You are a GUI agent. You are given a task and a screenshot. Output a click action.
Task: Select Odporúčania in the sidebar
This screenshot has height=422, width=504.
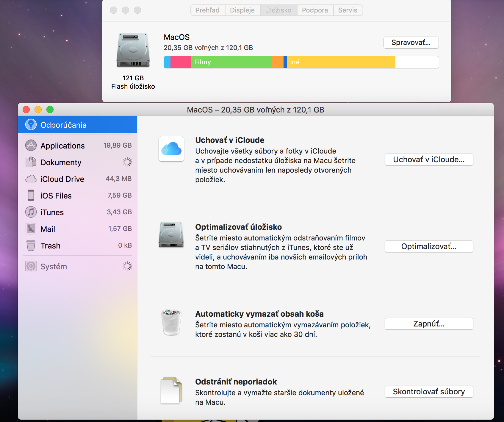click(77, 125)
